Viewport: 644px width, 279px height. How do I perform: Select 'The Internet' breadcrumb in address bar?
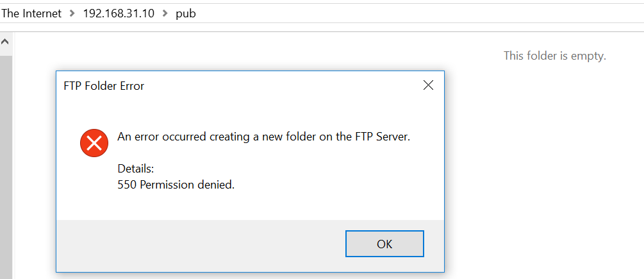(x=31, y=13)
